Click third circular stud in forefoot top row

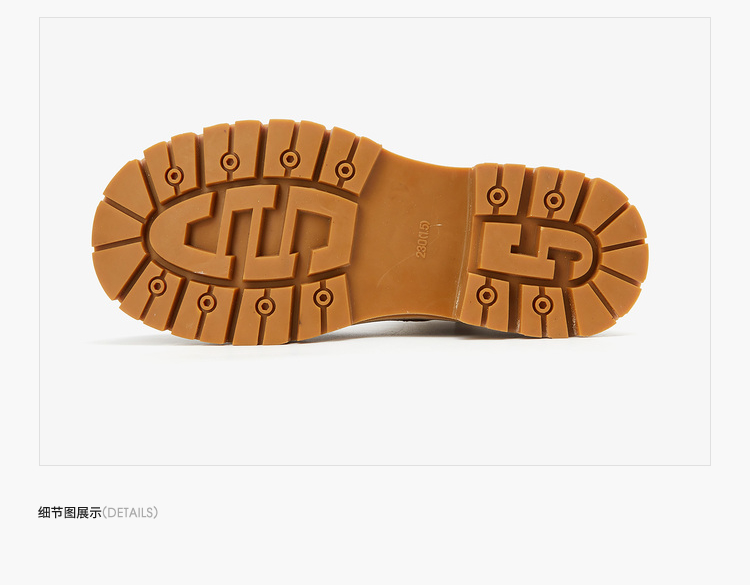[x=290, y=159]
